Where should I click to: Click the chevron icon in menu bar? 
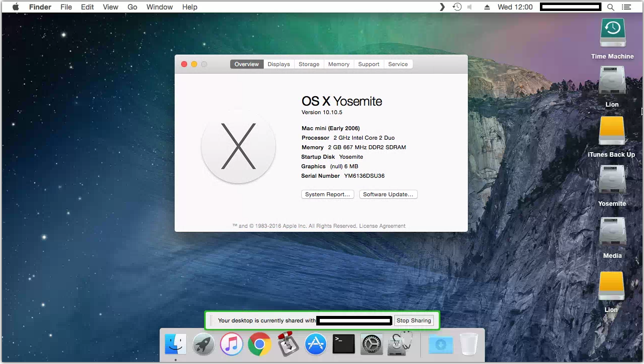pos(442,7)
